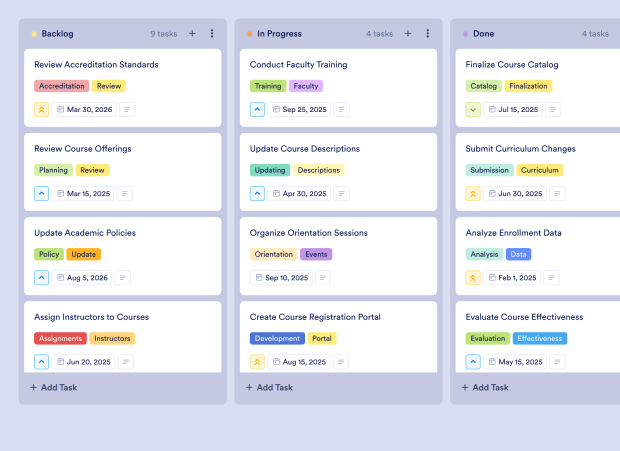The height and width of the screenshot is (451, 620).
Task: Click description icon on Update Academic Policies card
Action: pos(123,277)
